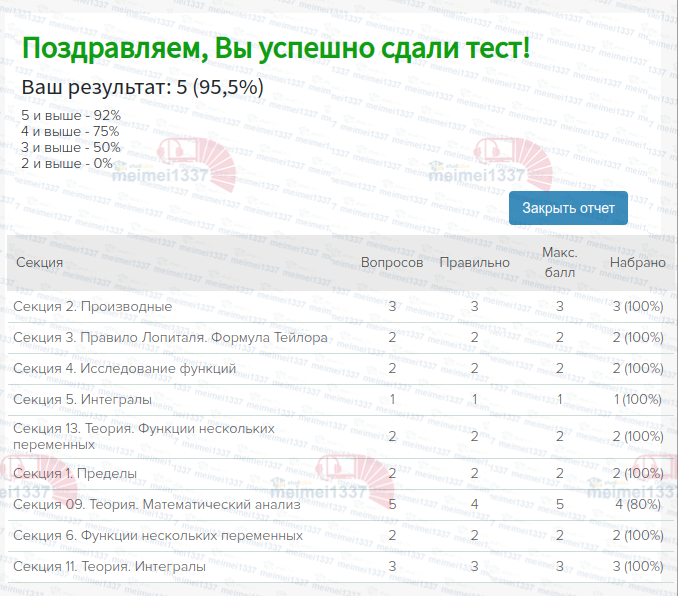This screenshot has width=678, height=596.
Task: Click '4 (80%)' score in Математический анализ row
Action: 638,505
